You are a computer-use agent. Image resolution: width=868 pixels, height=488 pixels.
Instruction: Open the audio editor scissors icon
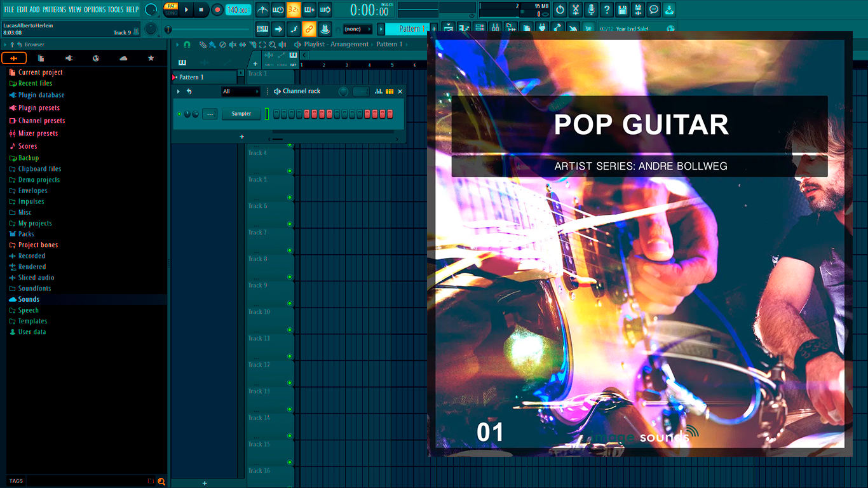tap(576, 10)
